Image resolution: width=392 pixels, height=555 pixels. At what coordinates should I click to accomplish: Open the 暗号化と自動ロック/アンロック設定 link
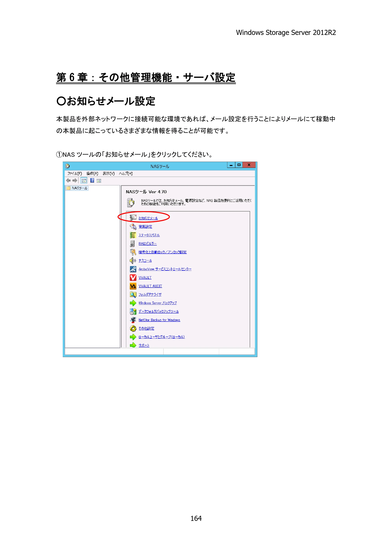click(162, 252)
